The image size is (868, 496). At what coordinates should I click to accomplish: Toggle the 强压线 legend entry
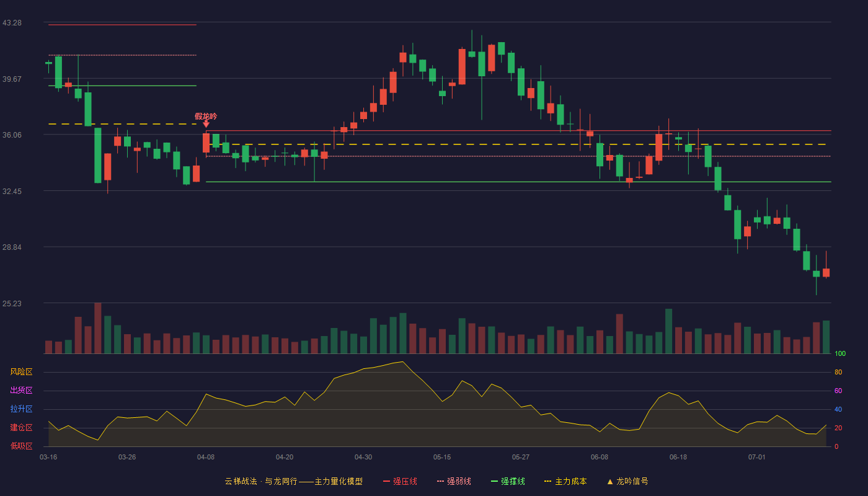[x=400, y=481]
